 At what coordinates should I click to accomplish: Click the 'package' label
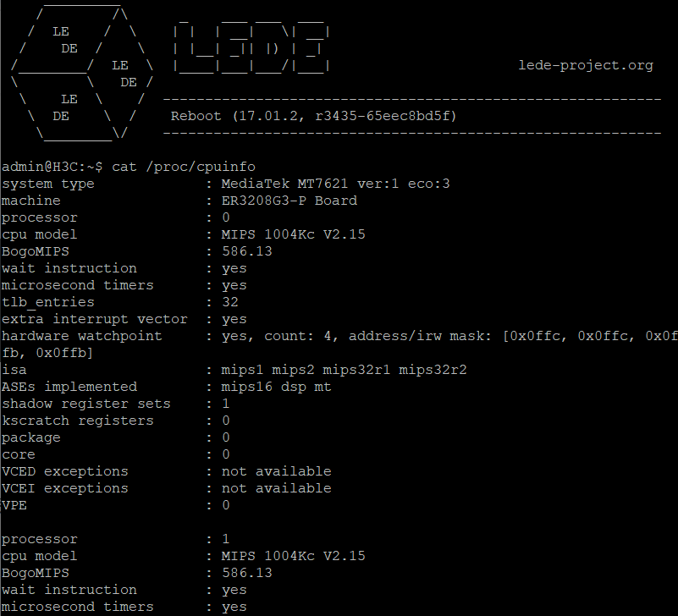(31, 437)
